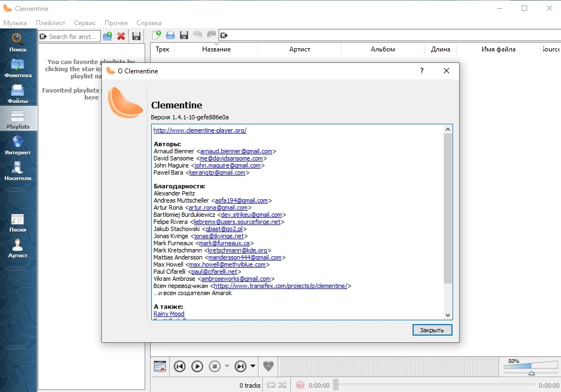The image size is (561, 392).
Task: Click the previous track button
Action: click(x=180, y=366)
